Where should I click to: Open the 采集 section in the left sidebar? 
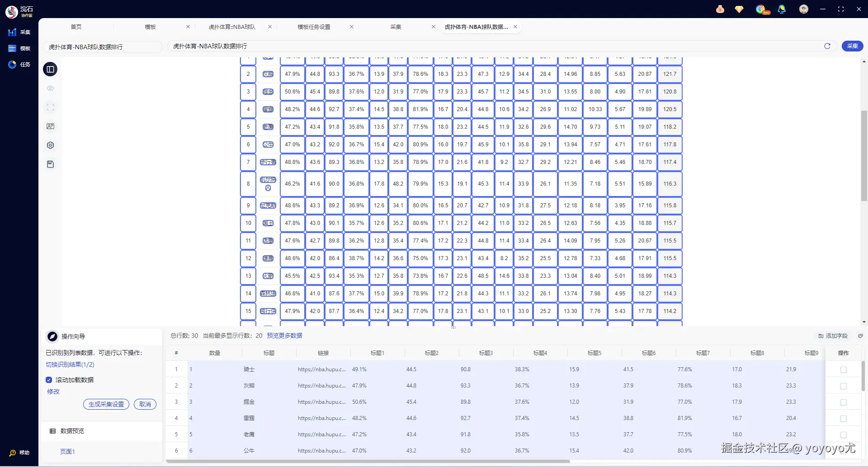click(x=19, y=32)
